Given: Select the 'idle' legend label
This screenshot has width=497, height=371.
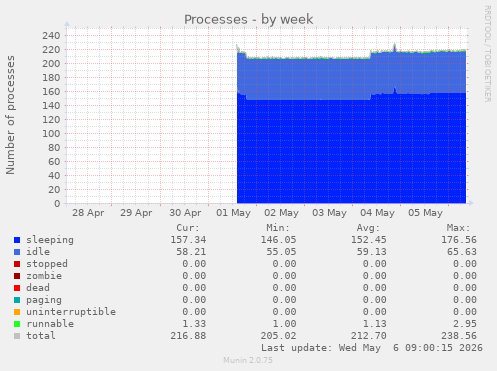Looking at the screenshot, I should 38,252.
